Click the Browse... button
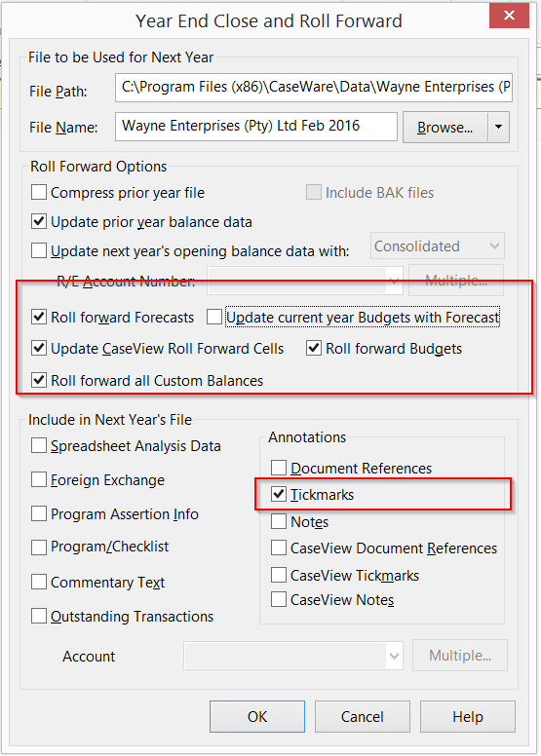Screen dimensions: 541x756 [444, 128]
